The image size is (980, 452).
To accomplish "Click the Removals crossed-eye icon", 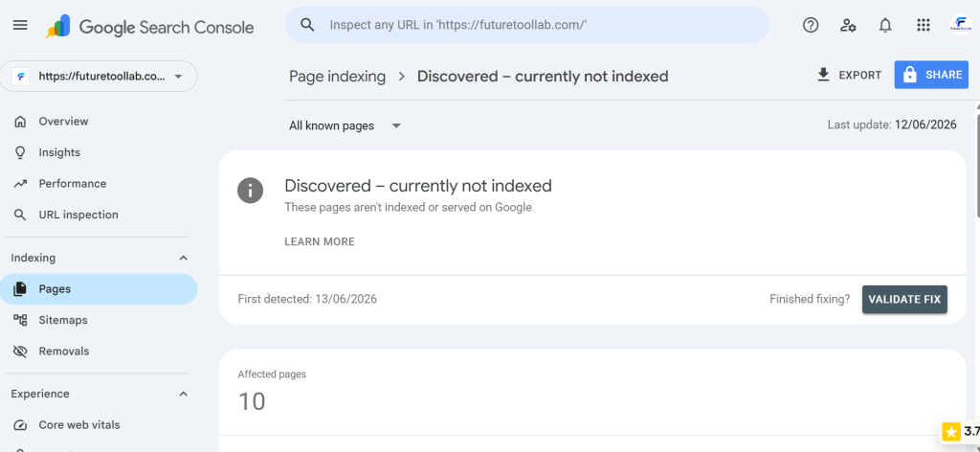I will pyautogui.click(x=21, y=351).
